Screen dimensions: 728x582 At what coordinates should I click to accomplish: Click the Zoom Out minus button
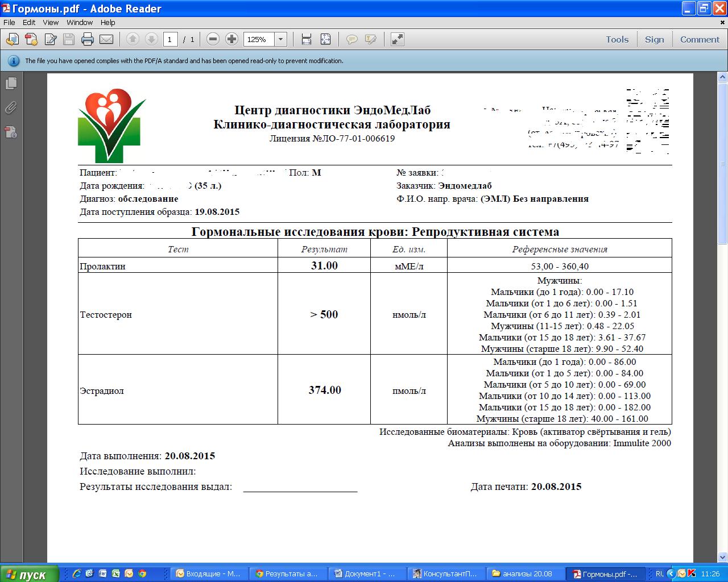point(213,39)
